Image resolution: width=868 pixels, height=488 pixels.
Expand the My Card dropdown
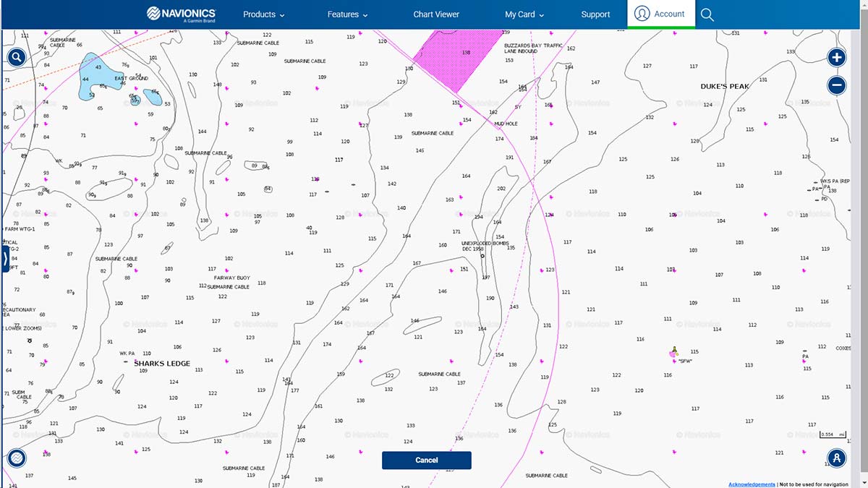click(524, 14)
